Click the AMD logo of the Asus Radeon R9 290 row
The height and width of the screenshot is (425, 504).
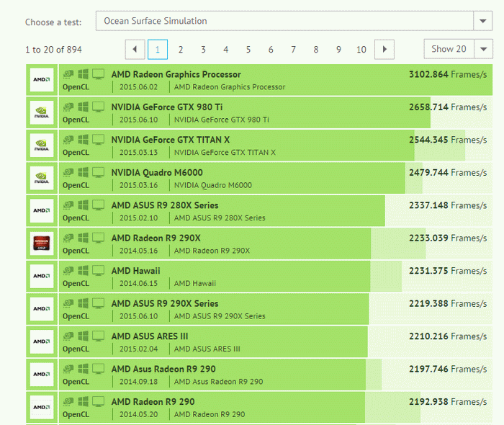point(42,375)
